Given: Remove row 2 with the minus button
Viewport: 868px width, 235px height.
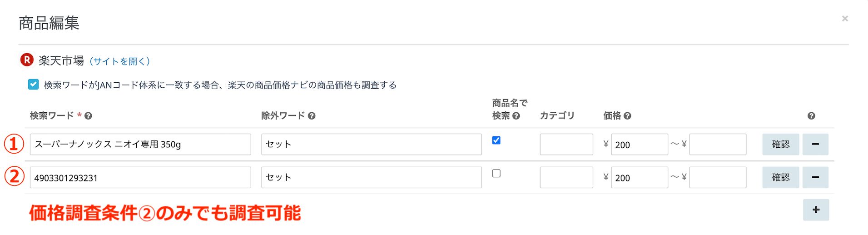Looking at the screenshot, I should 815,177.
